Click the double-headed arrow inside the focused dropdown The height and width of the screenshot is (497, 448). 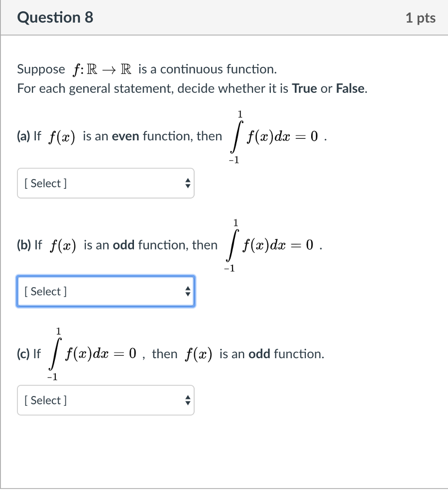click(187, 291)
